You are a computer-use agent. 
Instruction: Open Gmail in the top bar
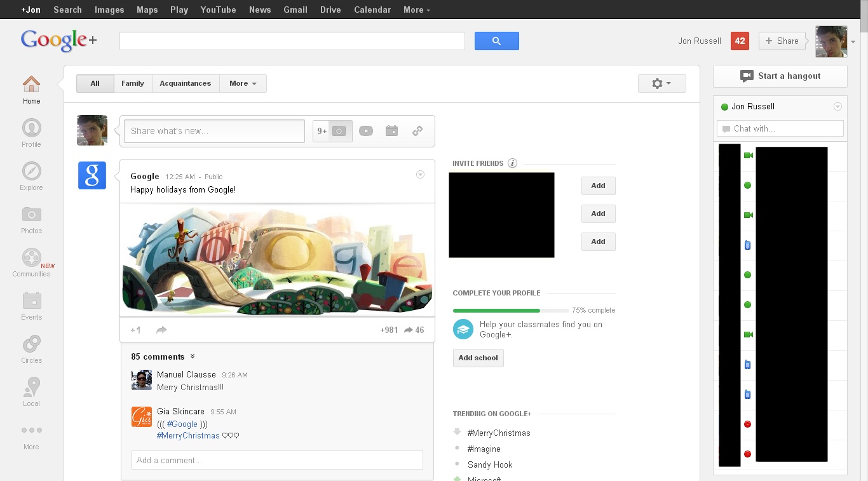pos(295,10)
